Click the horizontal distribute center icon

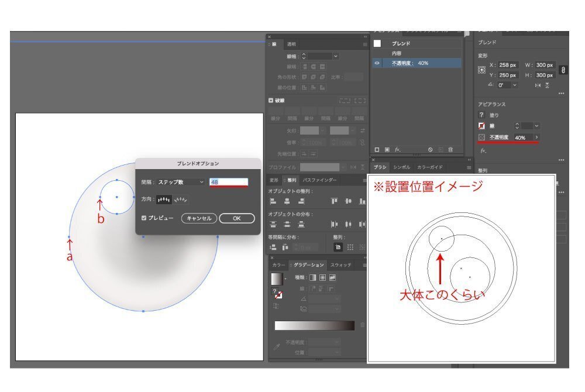[348, 224]
